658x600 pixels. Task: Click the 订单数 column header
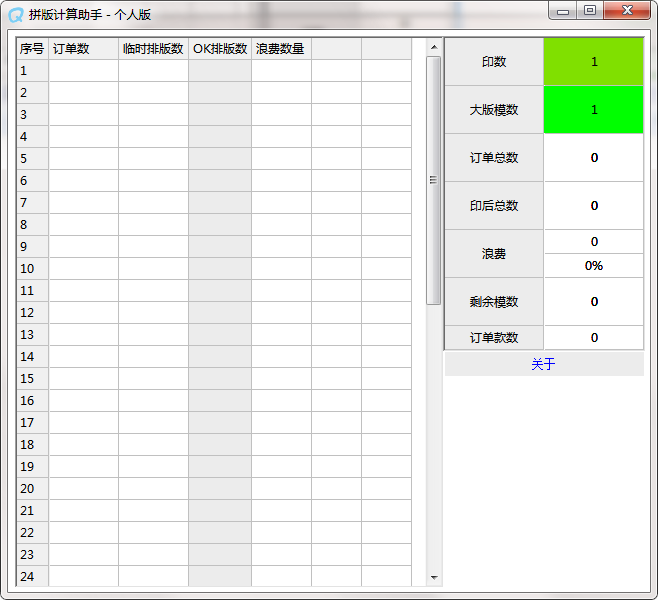[x=84, y=49]
